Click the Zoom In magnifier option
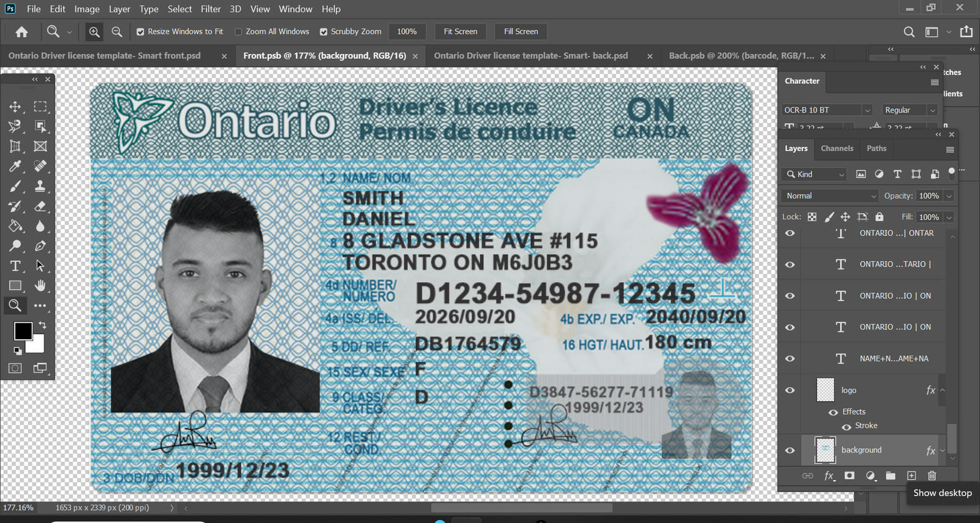Image resolution: width=980 pixels, height=523 pixels. [94, 32]
